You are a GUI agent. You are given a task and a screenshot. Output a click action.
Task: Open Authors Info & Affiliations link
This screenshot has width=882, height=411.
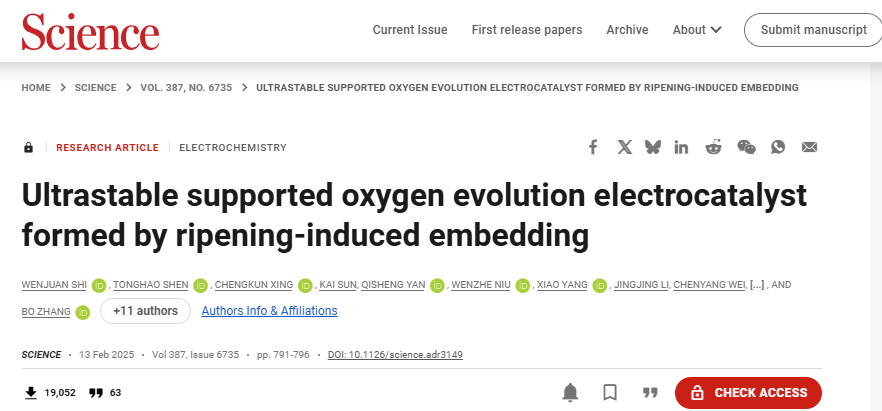[x=269, y=311]
